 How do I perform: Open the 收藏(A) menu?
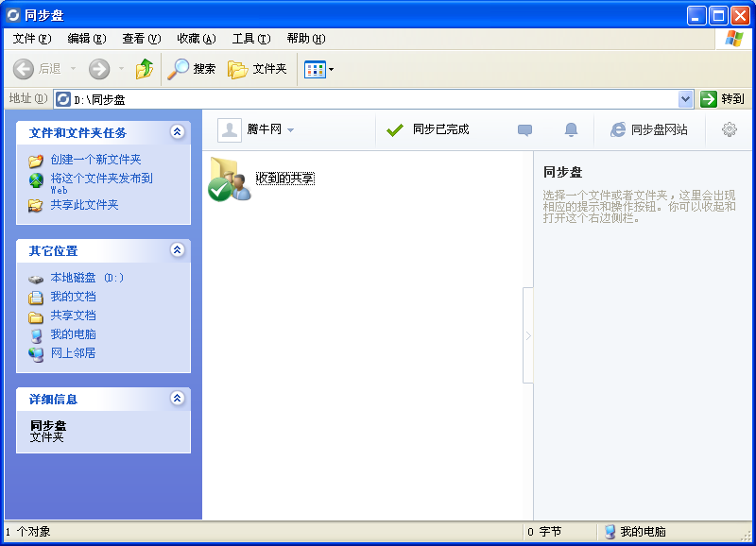pyautogui.click(x=197, y=39)
